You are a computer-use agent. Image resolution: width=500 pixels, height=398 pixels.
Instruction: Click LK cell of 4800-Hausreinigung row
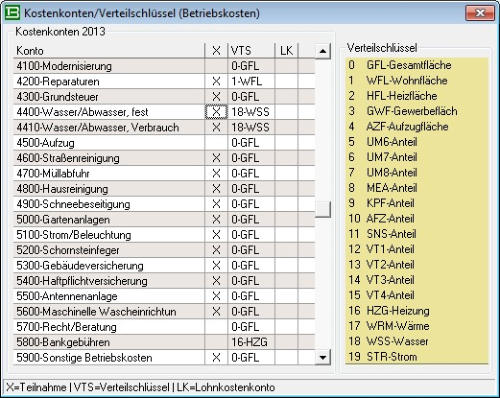coord(286,189)
